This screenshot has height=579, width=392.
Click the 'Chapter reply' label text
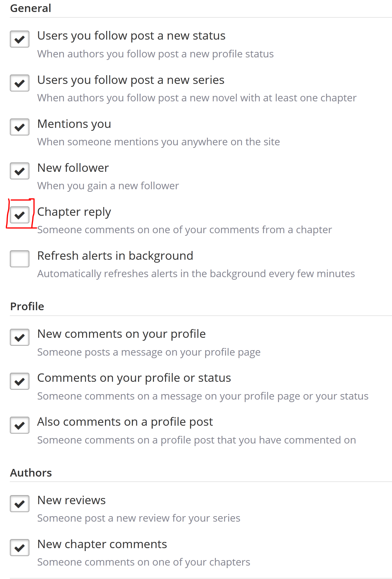pos(74,212)
